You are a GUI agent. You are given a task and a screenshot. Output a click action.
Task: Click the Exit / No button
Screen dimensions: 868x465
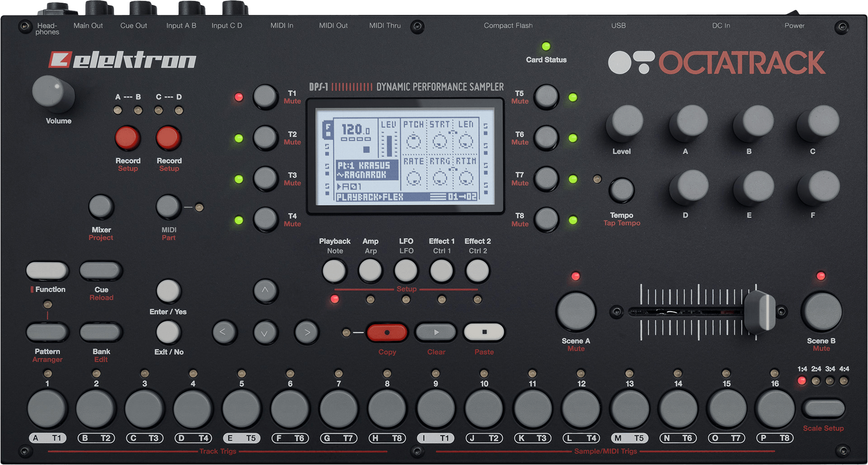click(x=168, y=332)
